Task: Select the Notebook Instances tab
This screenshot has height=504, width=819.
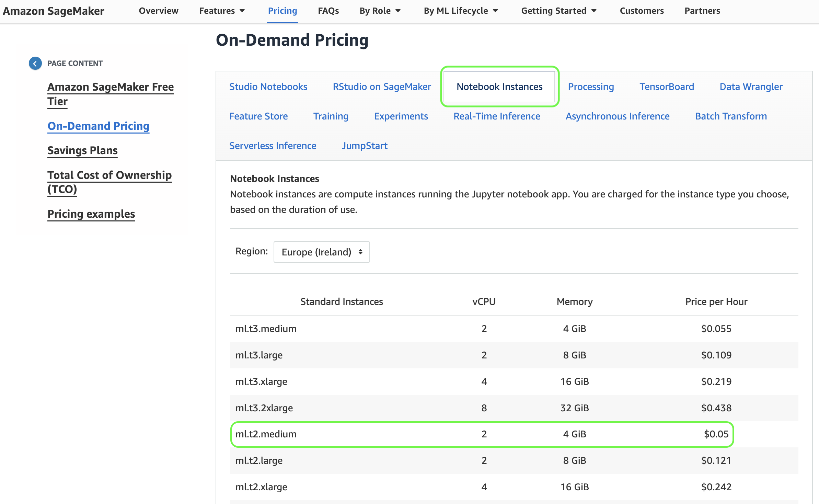Action: point(499,87)
